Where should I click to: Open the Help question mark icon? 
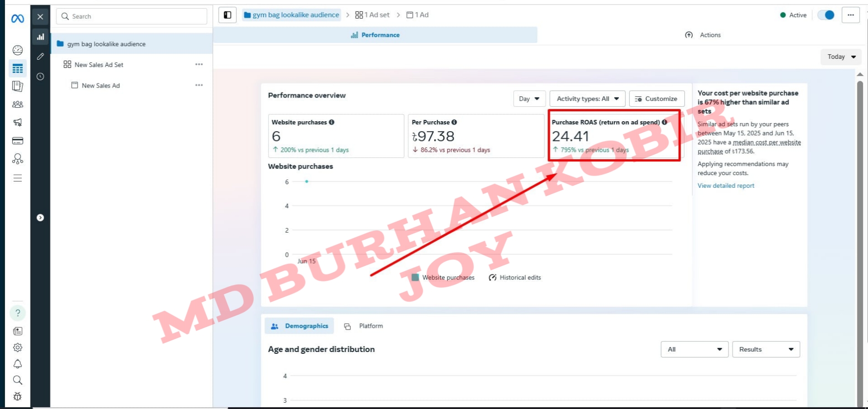[x=17, y=313]
